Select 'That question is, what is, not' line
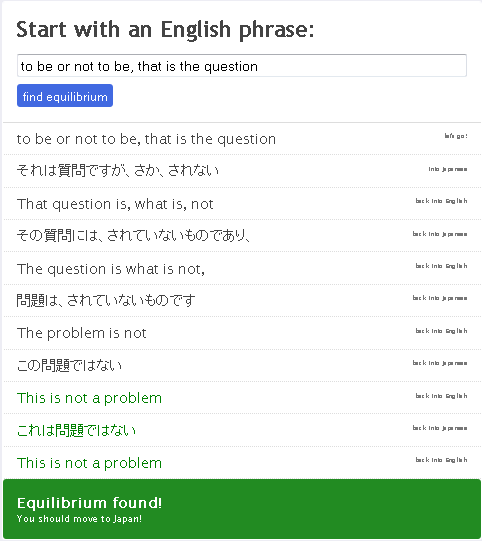Screen dimensions: 482x541 (115, 204)
